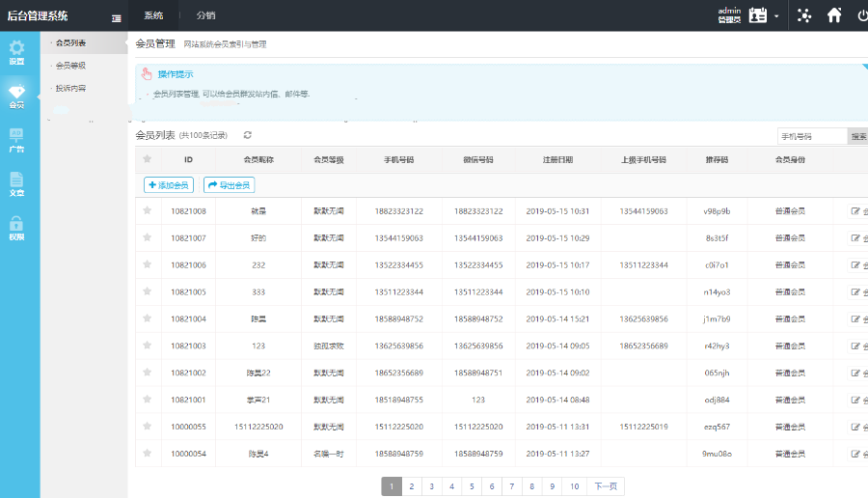
Task: Click the power logout icon
Action: pos(861,15)
